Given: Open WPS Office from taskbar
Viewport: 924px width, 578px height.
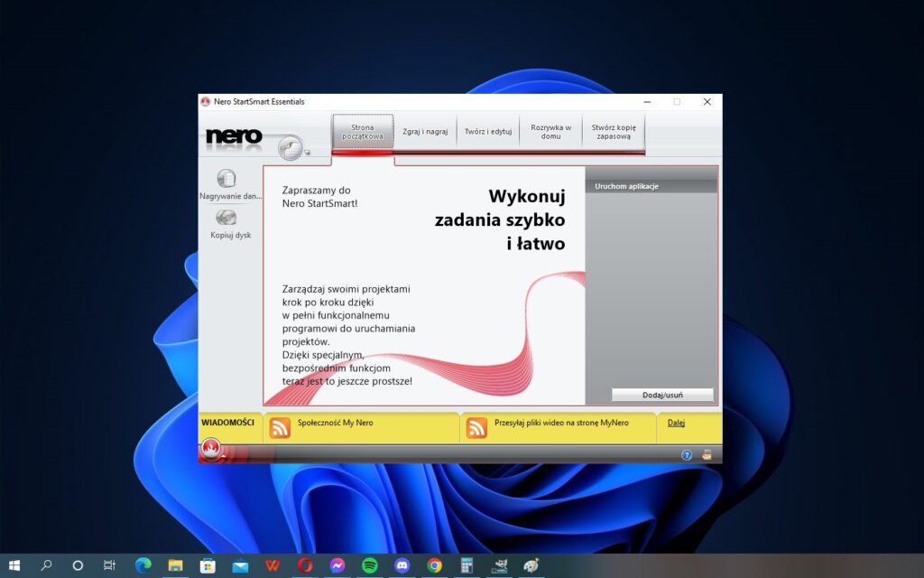Looking at the screenshot, I should pyautogui.click(x=273, y=565).
